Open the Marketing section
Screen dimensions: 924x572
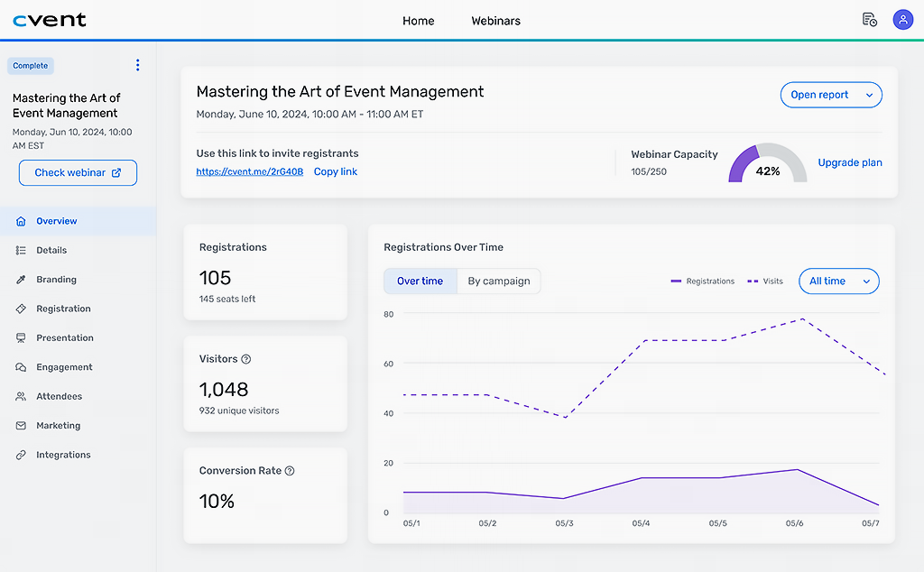coord(79,425)
